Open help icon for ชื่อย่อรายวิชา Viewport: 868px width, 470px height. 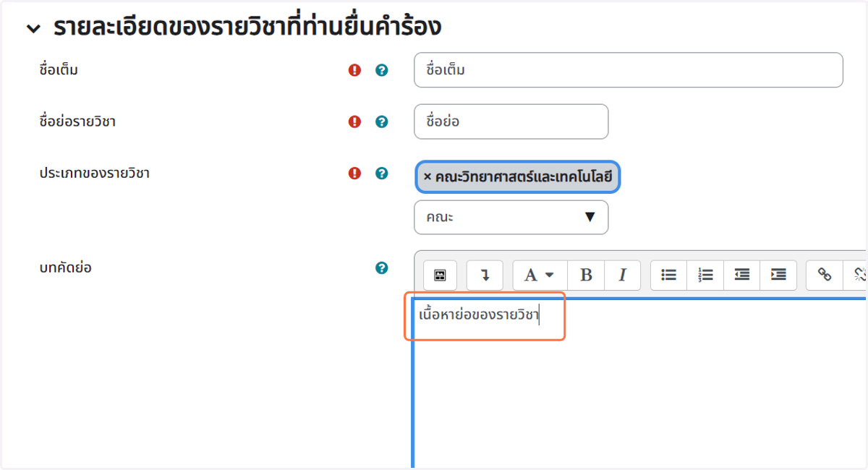pos(382,121)
